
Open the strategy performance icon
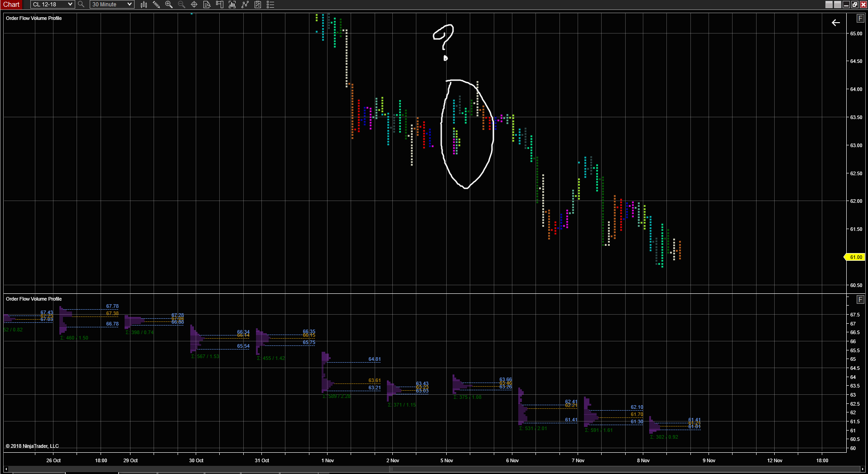pos(258,5)
